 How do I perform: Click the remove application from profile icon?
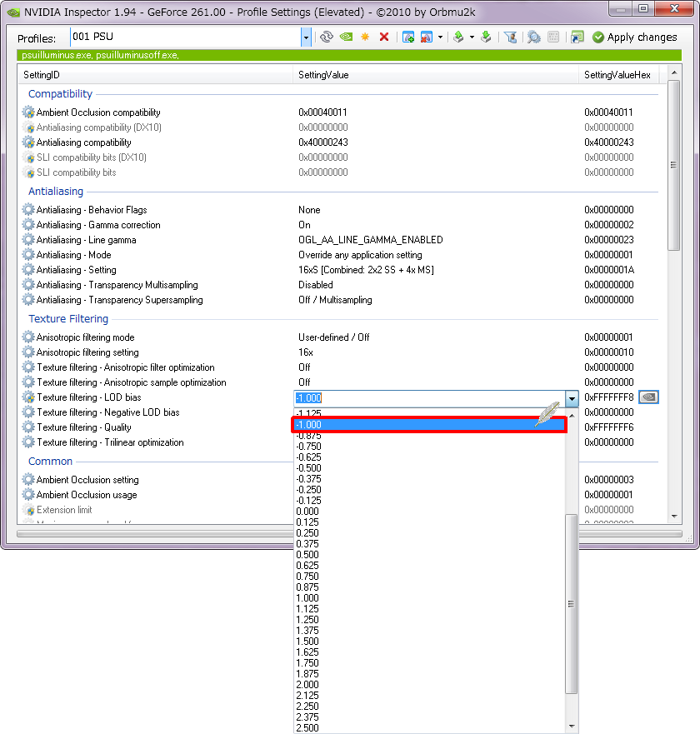click(x=427, y=37)
